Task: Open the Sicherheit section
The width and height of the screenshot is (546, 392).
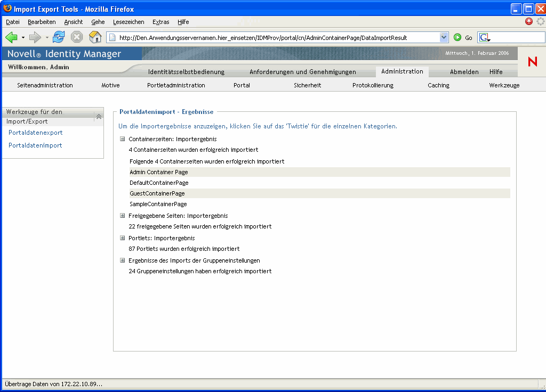Action: (x=307, y=85)
